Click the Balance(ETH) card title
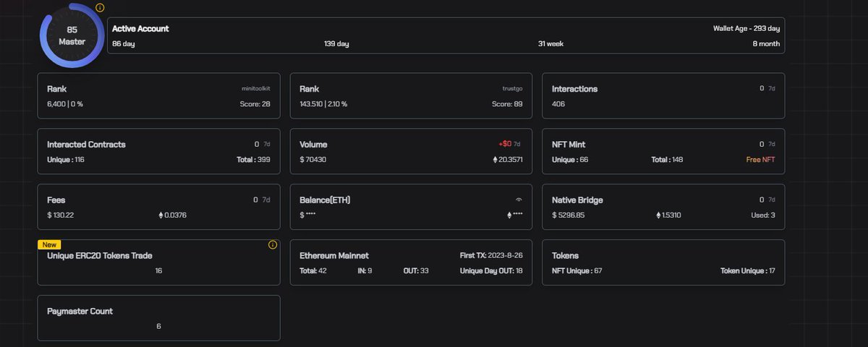The width and height of the screenshot is (868, 347). [x=325, y=200]
